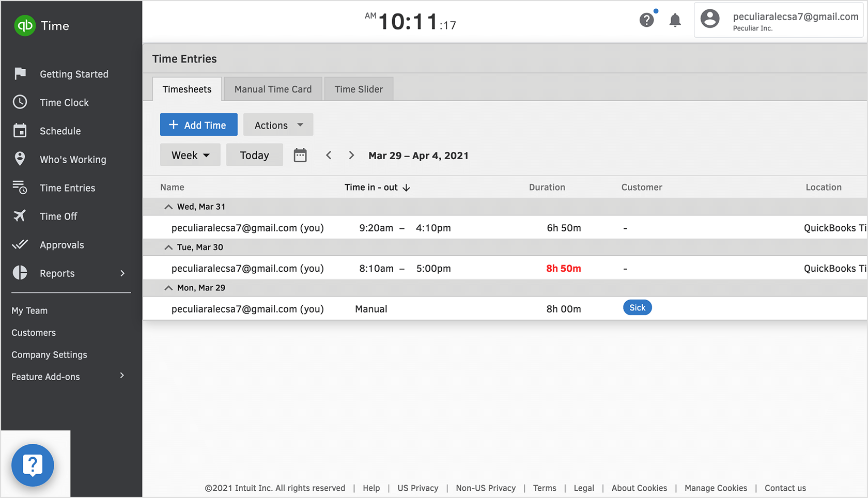Open the Time Clock sidebar icon

click(x=20, y=102)
